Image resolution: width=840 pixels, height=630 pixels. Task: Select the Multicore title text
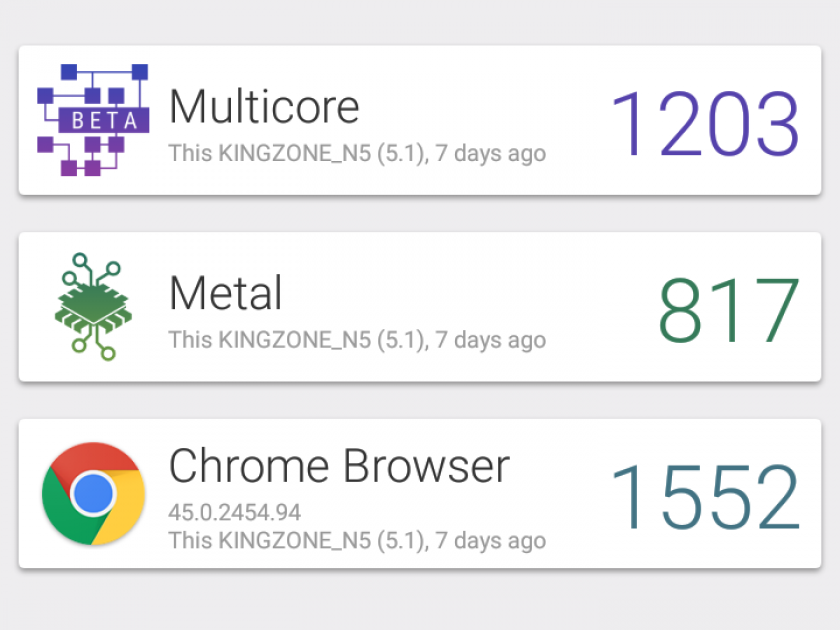(x=264, y=107)
